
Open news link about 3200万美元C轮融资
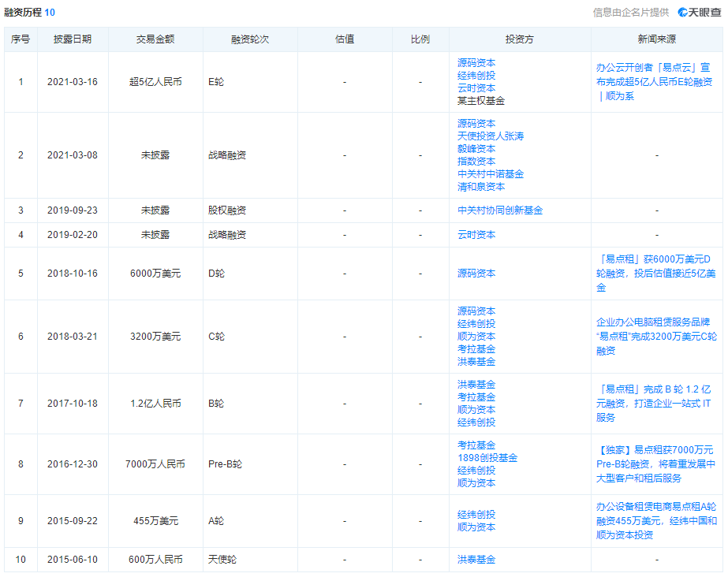point(656,337)
